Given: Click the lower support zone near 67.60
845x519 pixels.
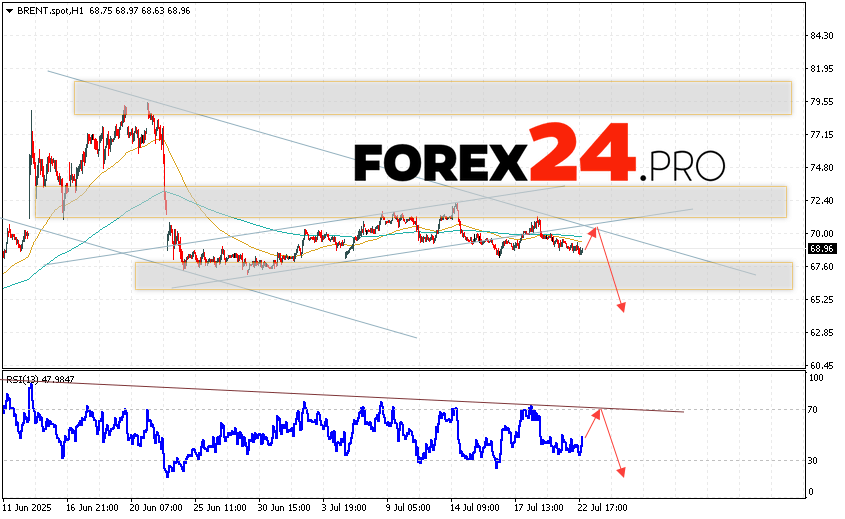Looking at the screenshot, I should click(x=462, y=276).
